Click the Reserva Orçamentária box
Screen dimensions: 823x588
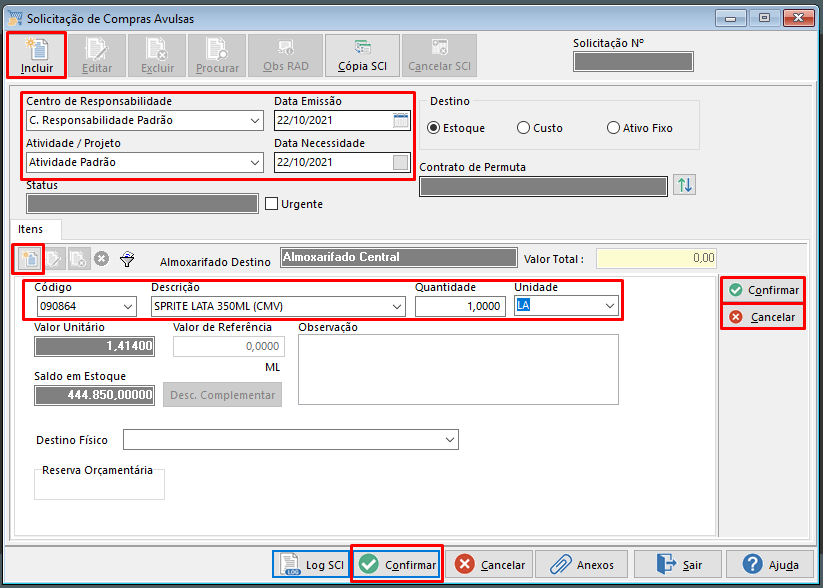tap(99, 484)
